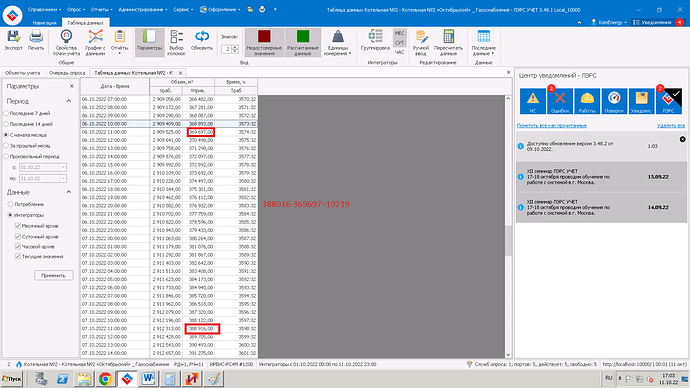Select the Последние 7 дней radio

[6, 113]
